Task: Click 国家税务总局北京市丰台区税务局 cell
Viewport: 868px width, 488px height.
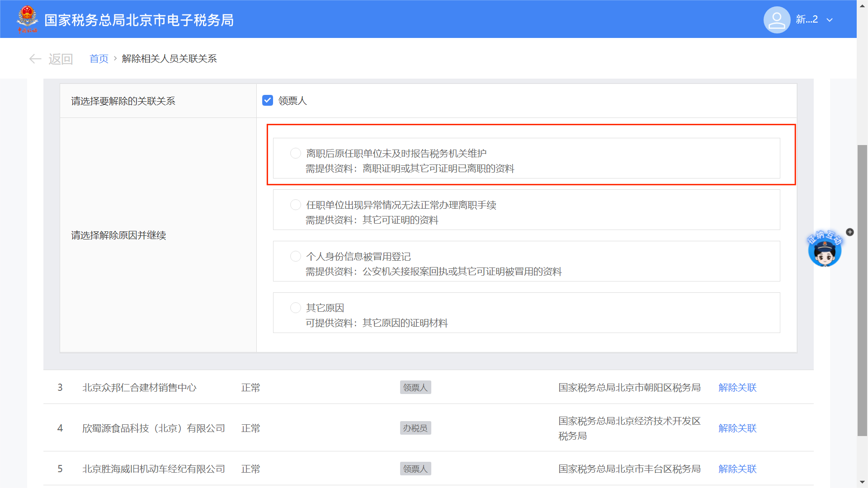Action: 629,469
